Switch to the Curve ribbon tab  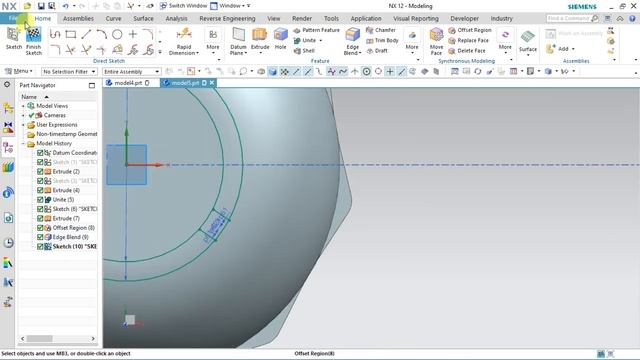pyautogui.click(x=113, y=18)
